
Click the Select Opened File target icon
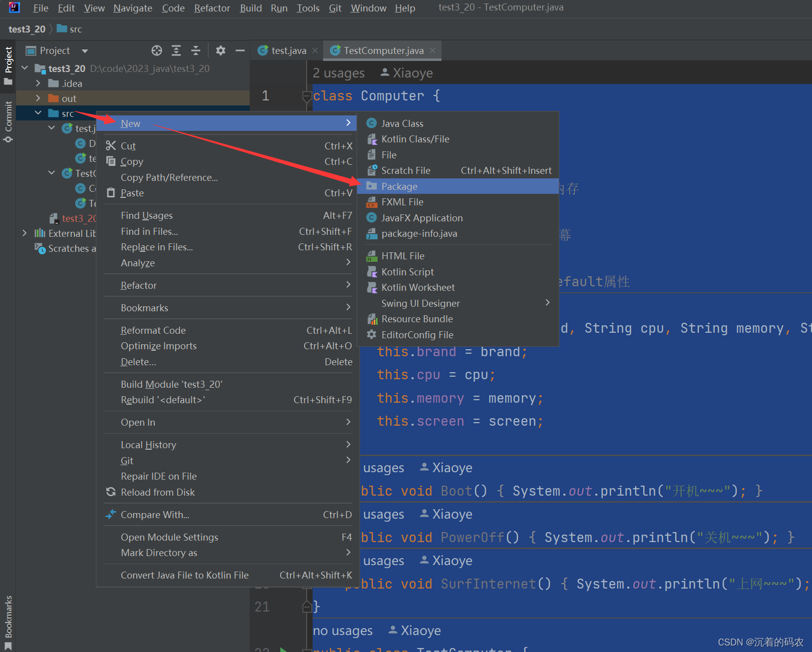tap(157, 50)
